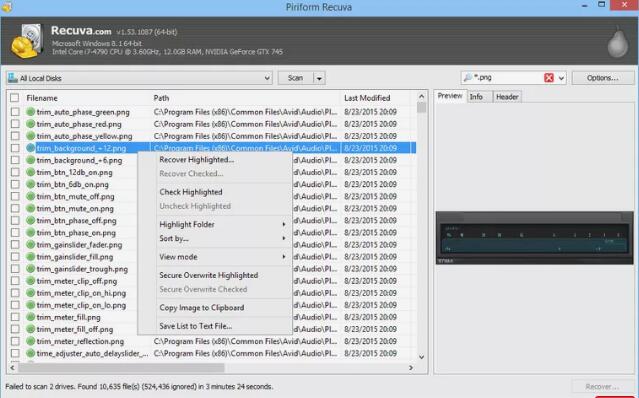The height and width of the screenshot is (398, 639).
Task: Click the magnifier icon in filter box
Action: (x=467, y=77)
